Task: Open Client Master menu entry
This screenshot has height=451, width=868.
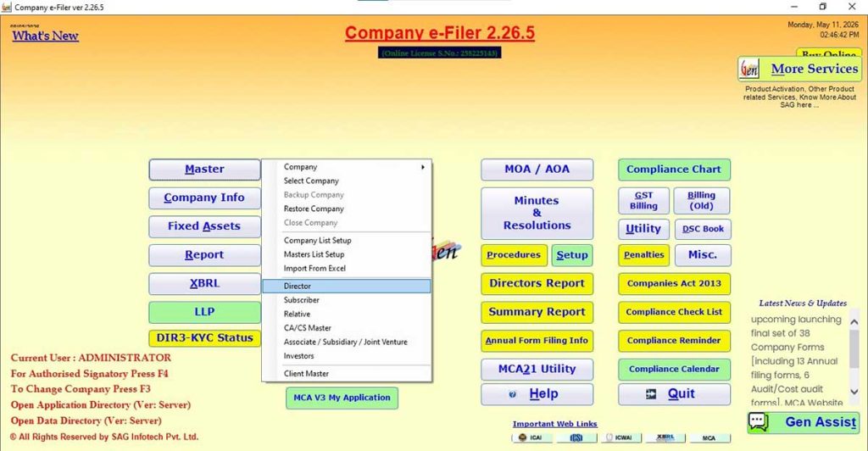Action: 347,374
